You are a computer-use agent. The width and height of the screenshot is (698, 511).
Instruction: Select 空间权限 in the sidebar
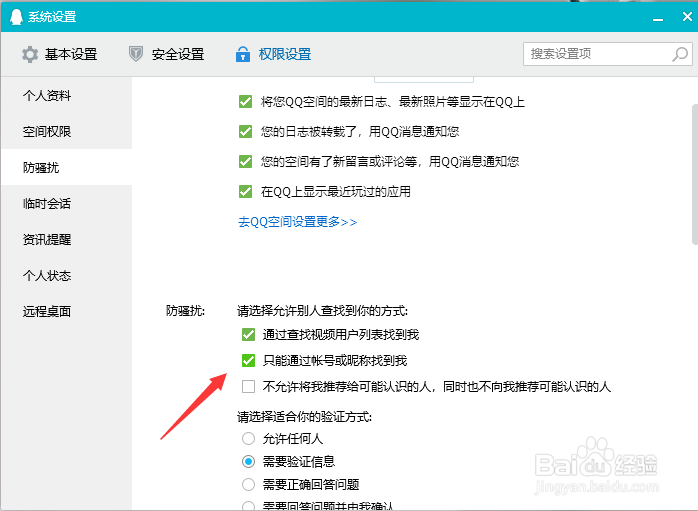pos(66,131)
